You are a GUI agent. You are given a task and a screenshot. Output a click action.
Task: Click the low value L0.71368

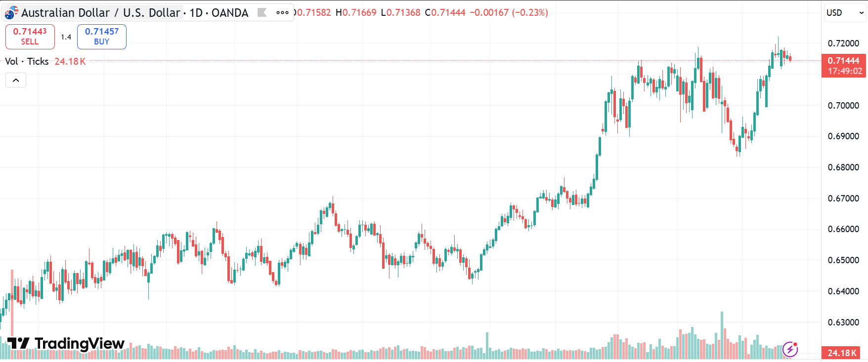pyautogui.click(x=400, y=12)
